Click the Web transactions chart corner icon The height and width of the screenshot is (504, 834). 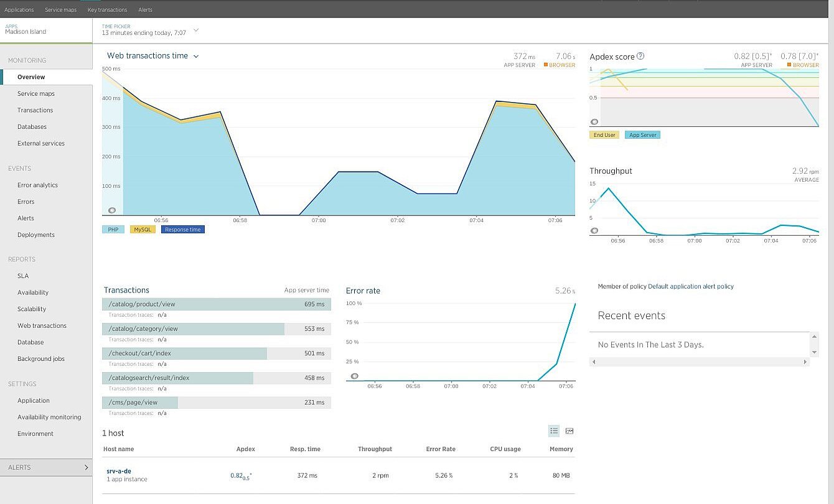[x=112, y=210]
